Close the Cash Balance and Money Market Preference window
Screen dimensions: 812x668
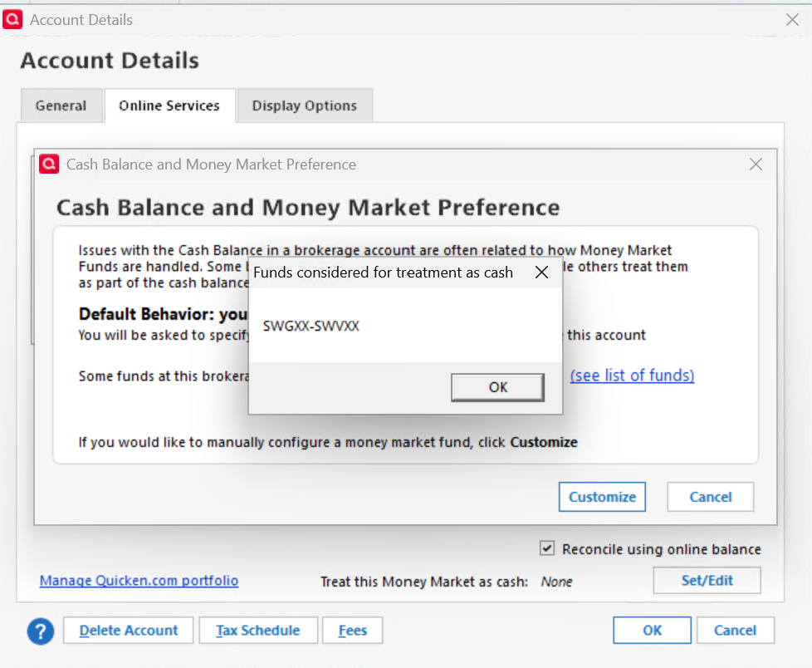(x=756, y=165)
